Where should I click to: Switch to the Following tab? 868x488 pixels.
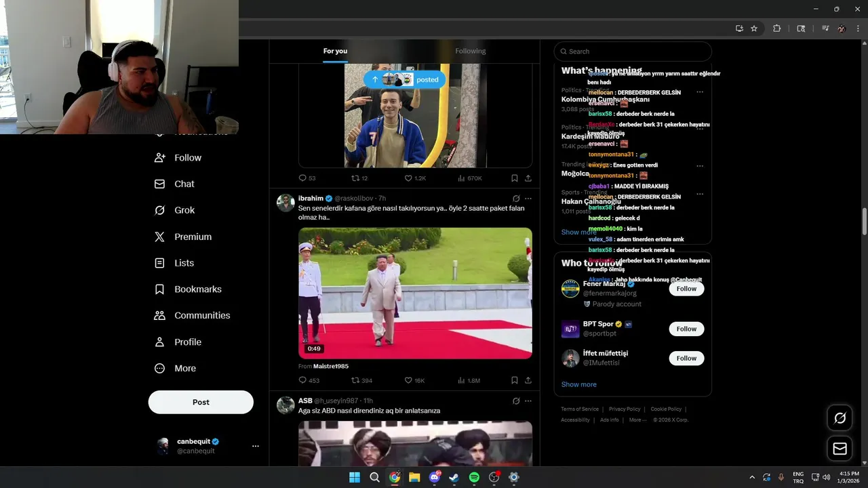point(471,51)
